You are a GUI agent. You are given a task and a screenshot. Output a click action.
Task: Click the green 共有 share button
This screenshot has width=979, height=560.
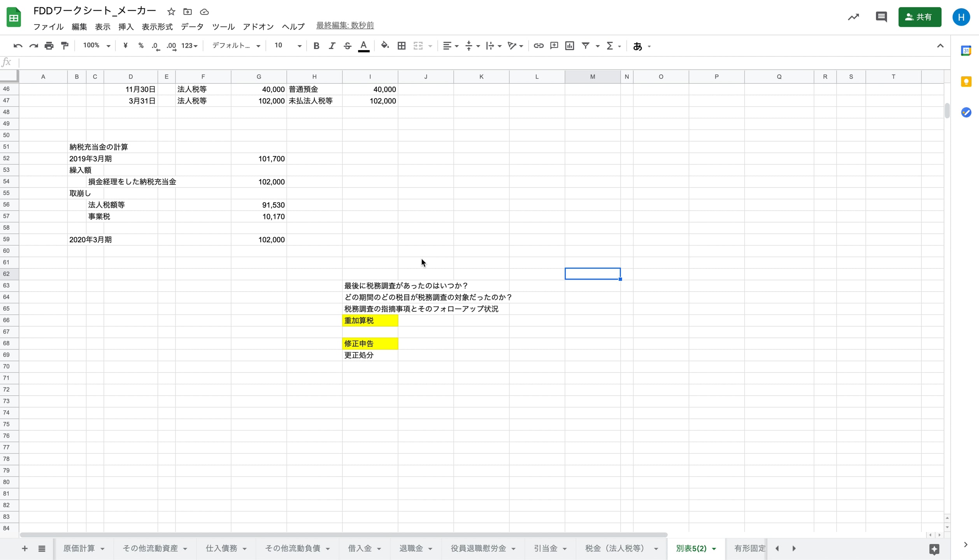tap(919, 17)
